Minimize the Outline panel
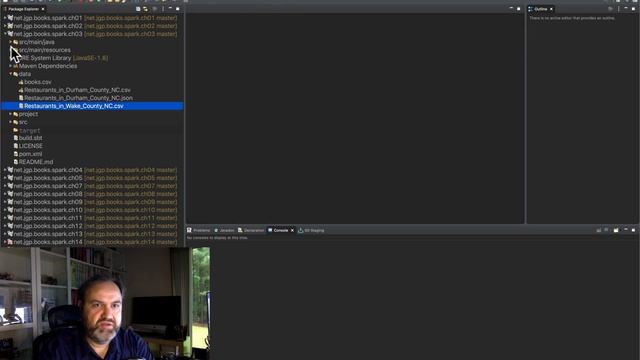Screen dimensions: 640x360 coord(626,8)
